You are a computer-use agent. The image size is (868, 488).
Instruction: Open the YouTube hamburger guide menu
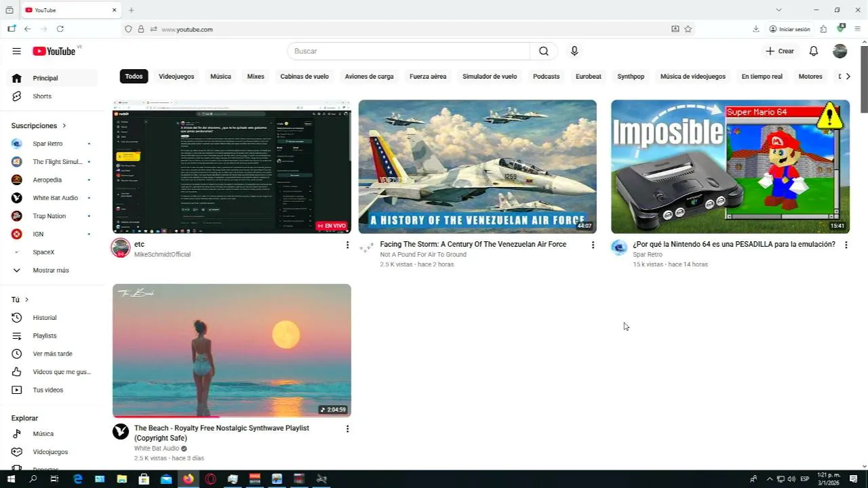tap(16, 51)
